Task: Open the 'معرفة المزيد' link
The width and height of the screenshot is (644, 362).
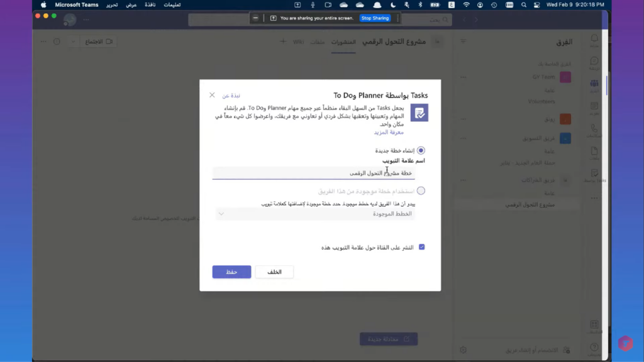Action: pos(389,132)
